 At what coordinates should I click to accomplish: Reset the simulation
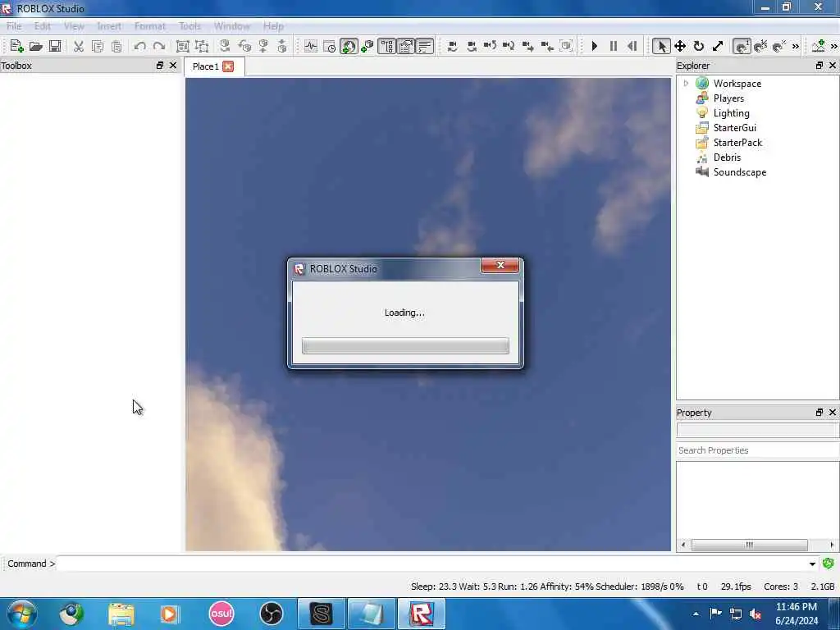pyautogui.click(x=632, y=46)
